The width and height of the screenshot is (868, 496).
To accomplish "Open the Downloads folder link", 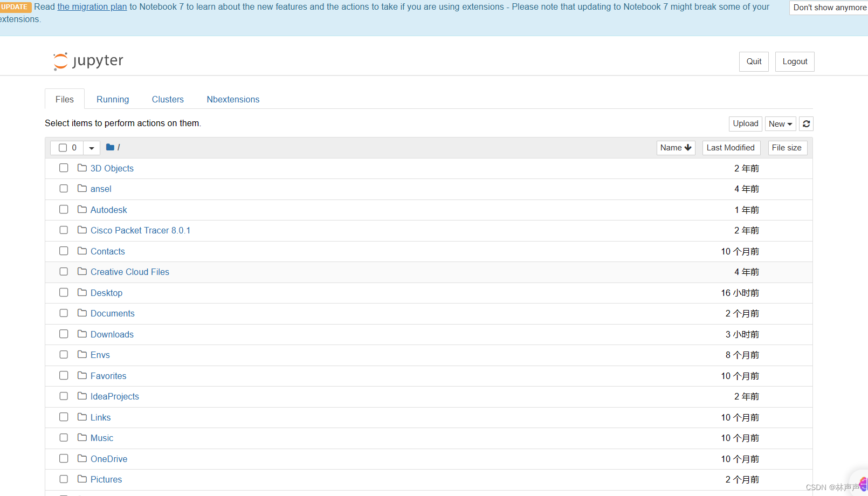I will click(112, 334).
